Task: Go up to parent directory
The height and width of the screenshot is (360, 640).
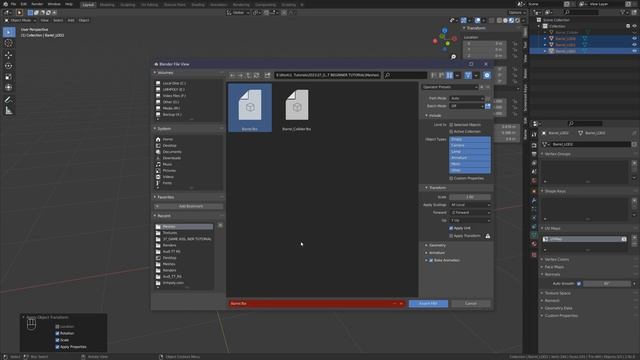Action: coord(248,76)
